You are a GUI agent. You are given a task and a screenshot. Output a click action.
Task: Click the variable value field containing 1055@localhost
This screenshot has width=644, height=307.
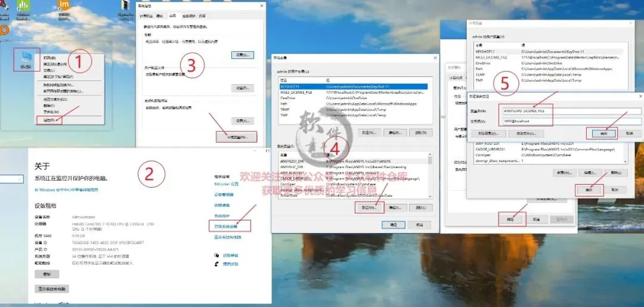point(571,122)
